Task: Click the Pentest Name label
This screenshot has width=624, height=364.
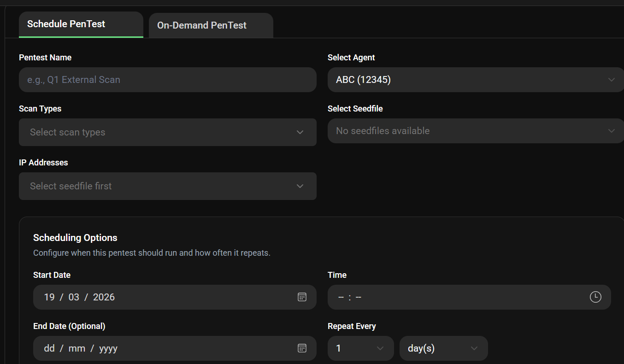Action: pos(45,58)
